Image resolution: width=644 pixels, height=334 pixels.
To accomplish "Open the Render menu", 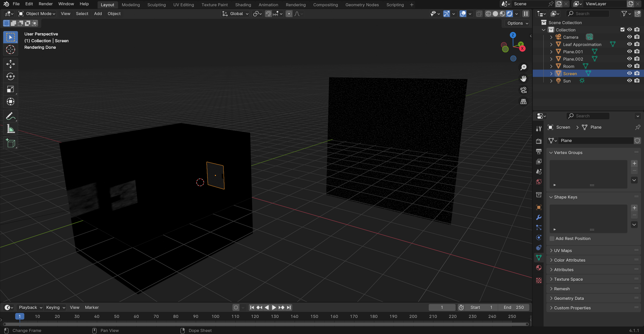I will tap(46, 4).
